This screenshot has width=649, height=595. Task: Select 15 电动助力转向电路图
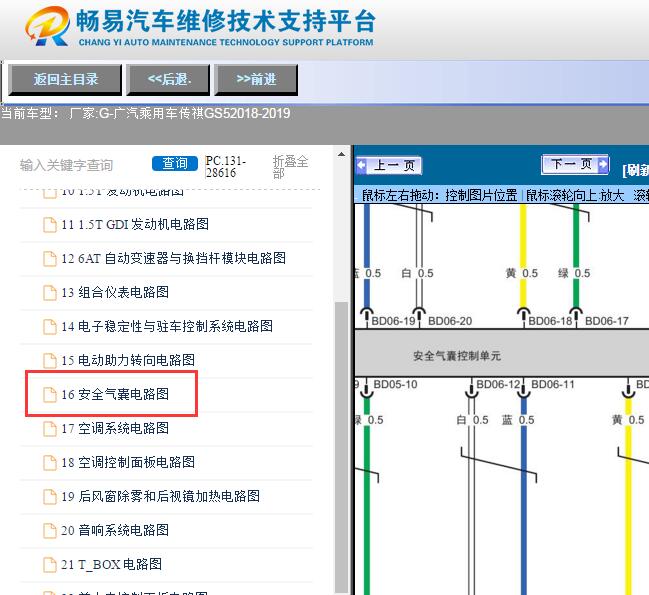[x=128, y=360]
